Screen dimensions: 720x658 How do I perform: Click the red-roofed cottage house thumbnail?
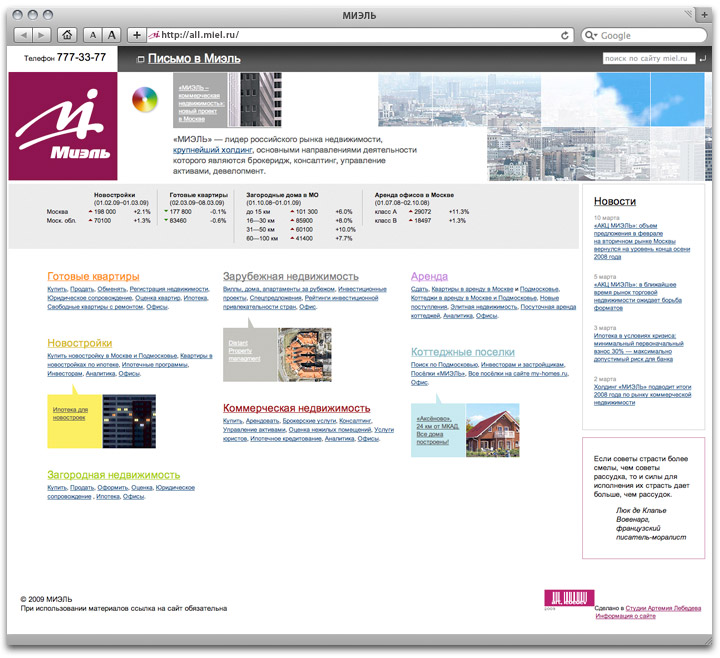(492, 430)
